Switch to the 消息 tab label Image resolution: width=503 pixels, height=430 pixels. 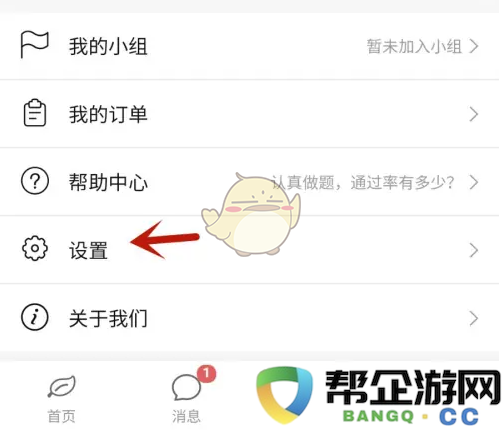click(x=186, y=416)
